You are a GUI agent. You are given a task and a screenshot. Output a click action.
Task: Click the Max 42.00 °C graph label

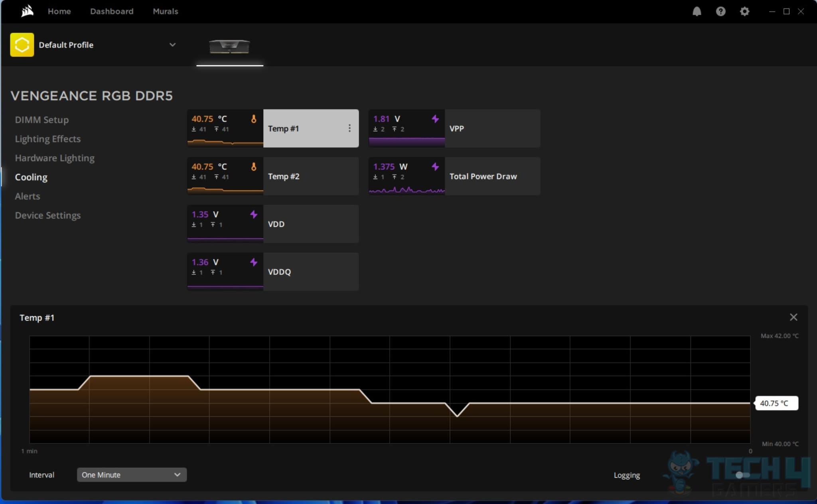point(780,336)
